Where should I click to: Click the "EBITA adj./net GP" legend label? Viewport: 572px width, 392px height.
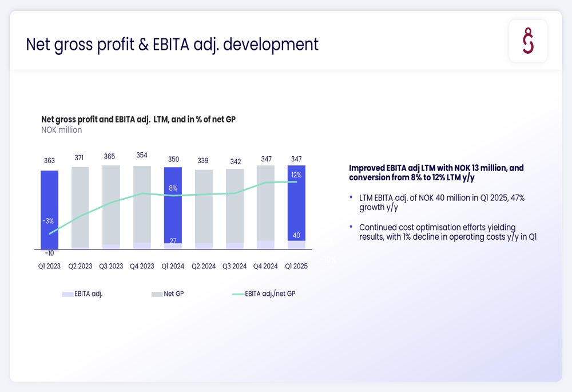pyautogui.click(x=270, y=294)
